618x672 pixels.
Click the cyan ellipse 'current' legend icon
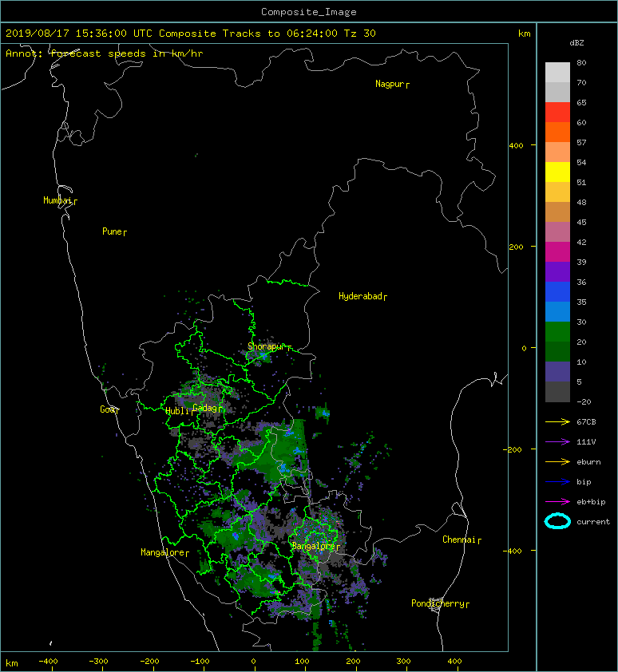click(x=557, y=521)
